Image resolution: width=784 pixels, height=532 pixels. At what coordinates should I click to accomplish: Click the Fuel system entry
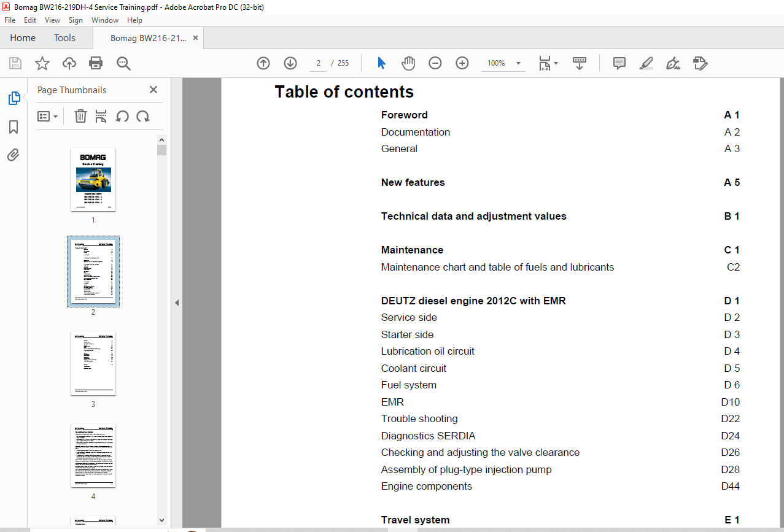click(x=408, y=385)
